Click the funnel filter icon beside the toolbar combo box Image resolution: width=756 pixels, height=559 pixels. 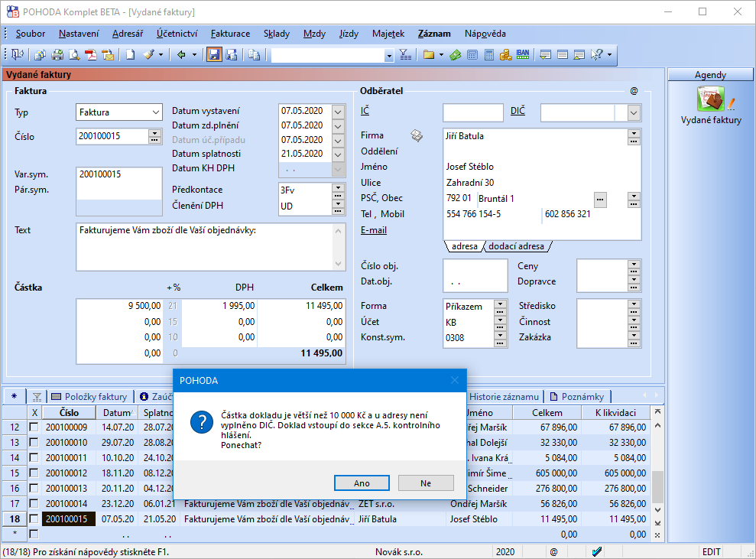tap(405, 55)
